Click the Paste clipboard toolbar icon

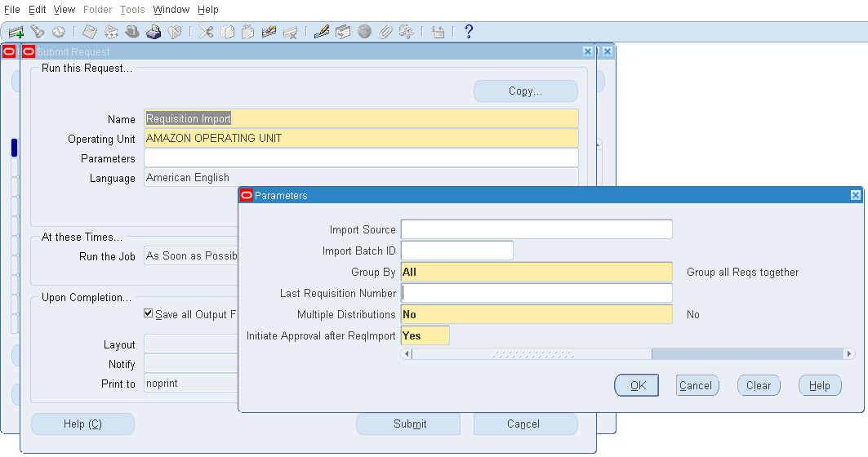pos(248,32)
